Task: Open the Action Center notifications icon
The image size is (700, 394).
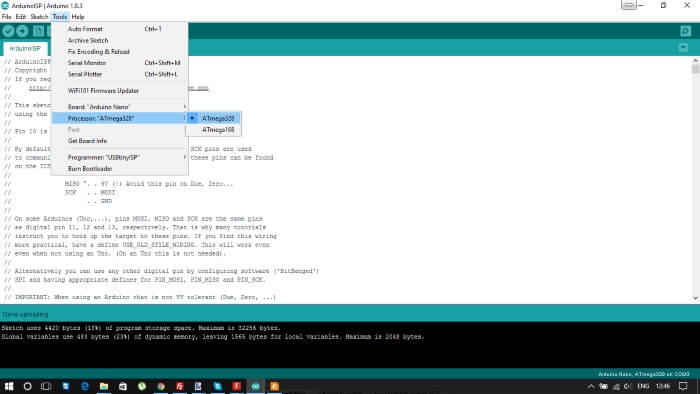Action: pyautogui.click(x=683, y=386)
